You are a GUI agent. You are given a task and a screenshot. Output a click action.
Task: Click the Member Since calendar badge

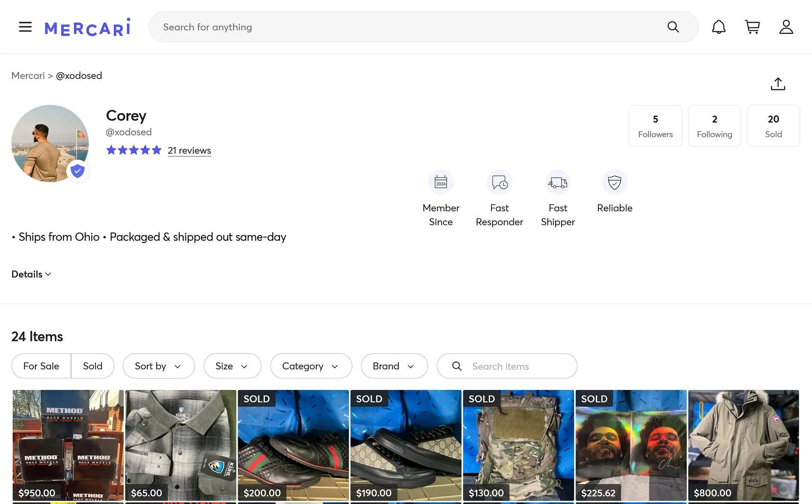(441, 182)
